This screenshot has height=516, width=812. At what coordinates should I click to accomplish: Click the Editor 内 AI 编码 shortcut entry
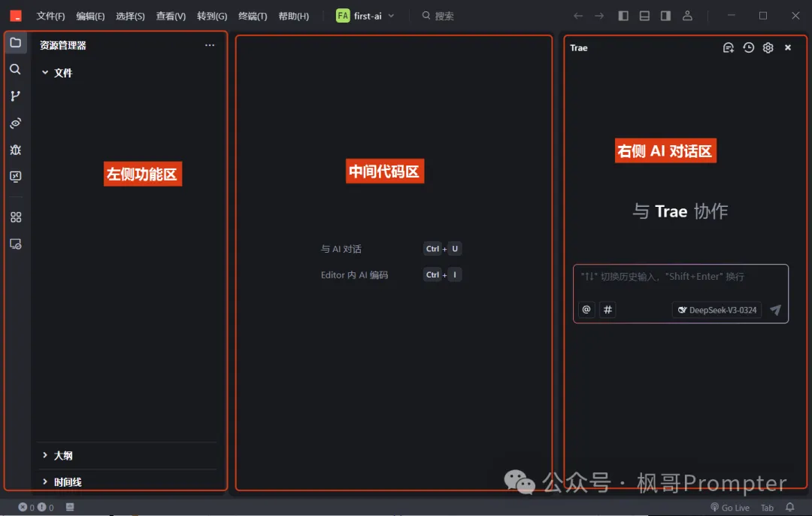[390, 275]
